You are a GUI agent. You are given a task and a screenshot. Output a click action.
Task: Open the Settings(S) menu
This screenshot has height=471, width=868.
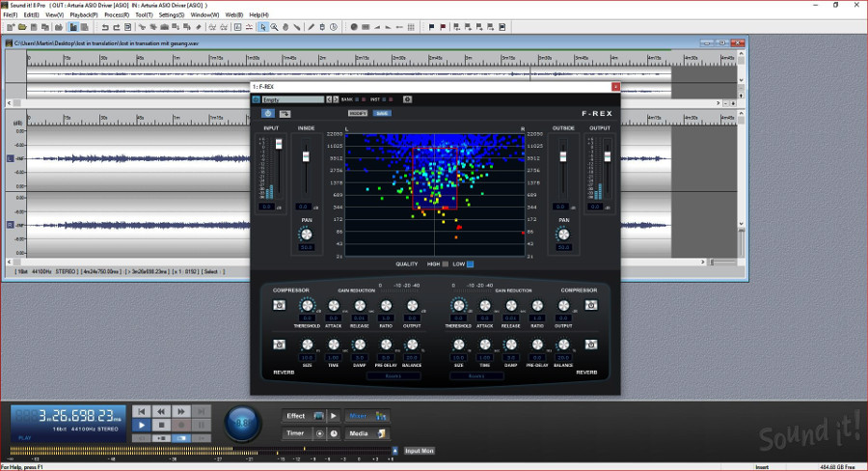(172, 15)
